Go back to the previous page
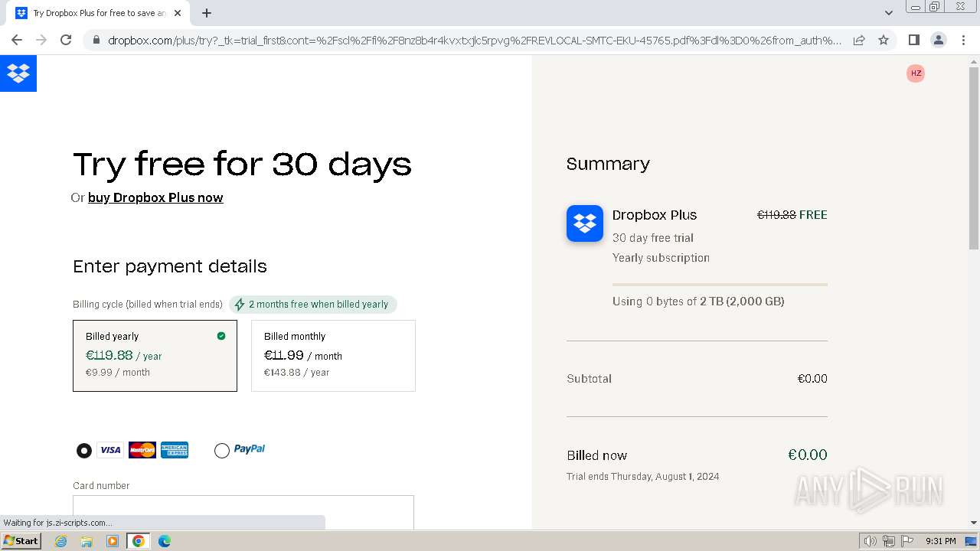This screenshot has height=551, width=980. click(17, 40)
